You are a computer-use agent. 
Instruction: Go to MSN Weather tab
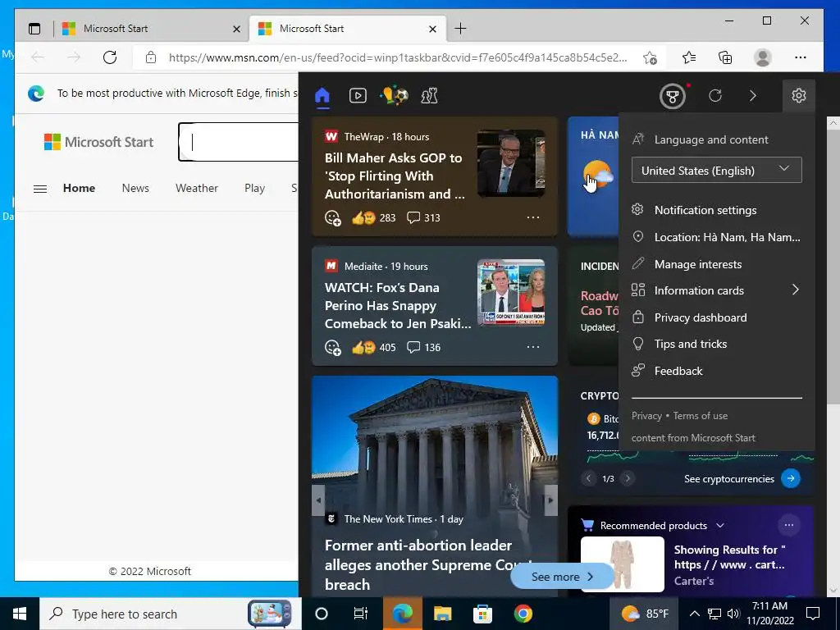197,188
